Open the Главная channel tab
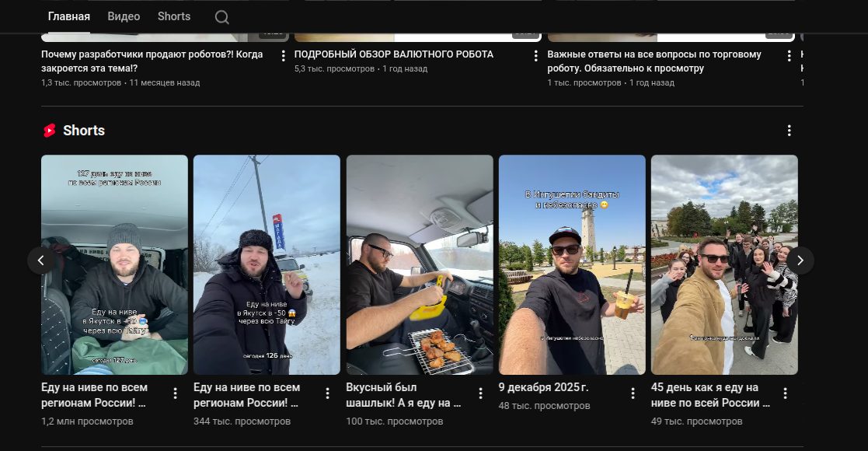 click(68, 16)
